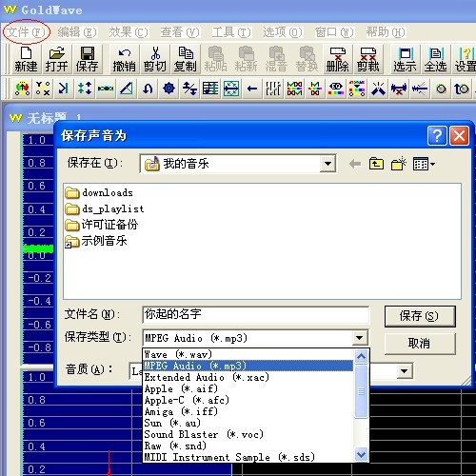Viewport: 476px width, 476px height.
Task: Click the colorful first effects-bar icon
Action: pyautogui.click(x=22, y=89)
